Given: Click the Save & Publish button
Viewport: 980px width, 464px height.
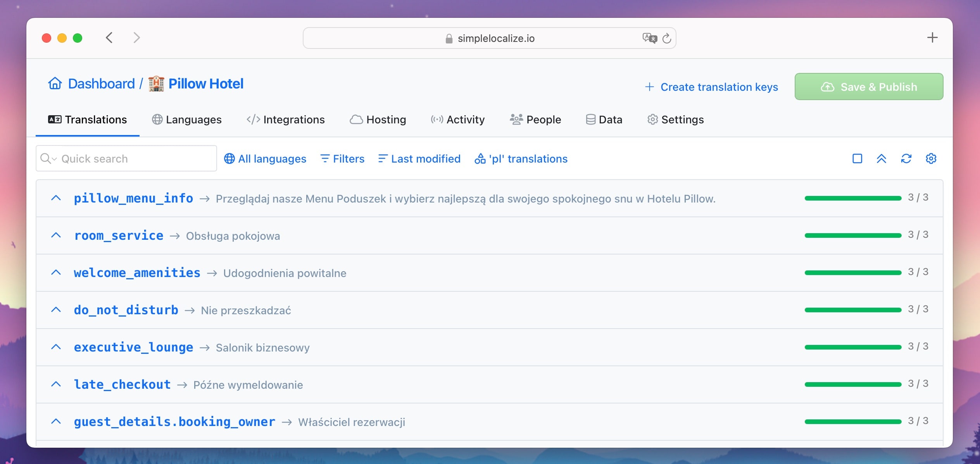Looking at the screenshot, I should (869, 87).
